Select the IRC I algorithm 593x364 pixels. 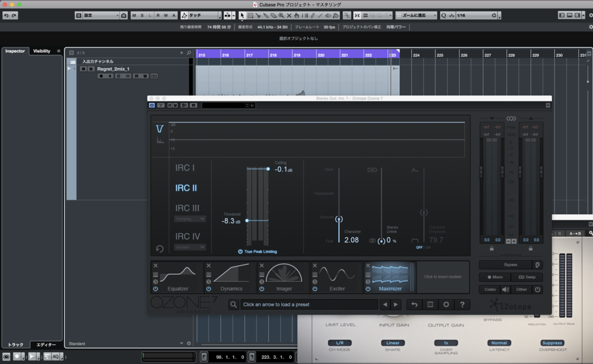(x=185, y=168)
